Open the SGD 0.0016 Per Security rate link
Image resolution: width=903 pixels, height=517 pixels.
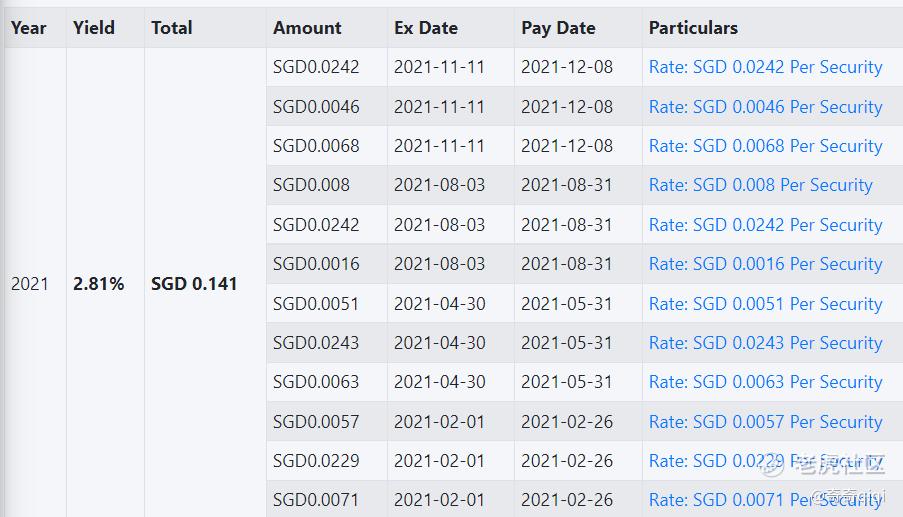[x=765, y=264]
